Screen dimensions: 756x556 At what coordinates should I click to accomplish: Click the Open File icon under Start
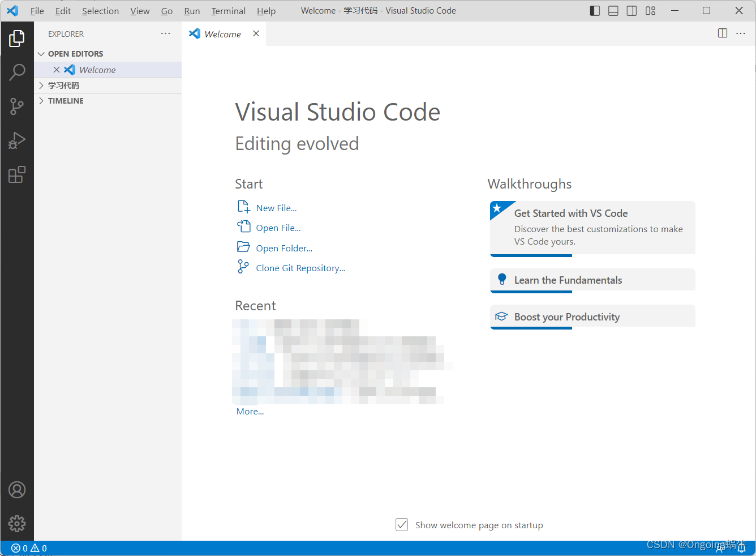(x=244, y=226)
